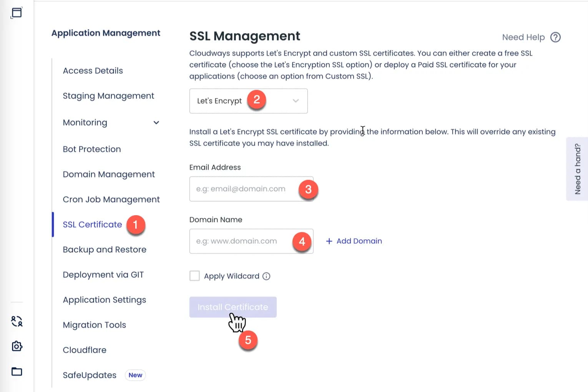Click the panels icon at top left sidebar
This screenshot has width=588, height=392.
[x=16, y=13]
